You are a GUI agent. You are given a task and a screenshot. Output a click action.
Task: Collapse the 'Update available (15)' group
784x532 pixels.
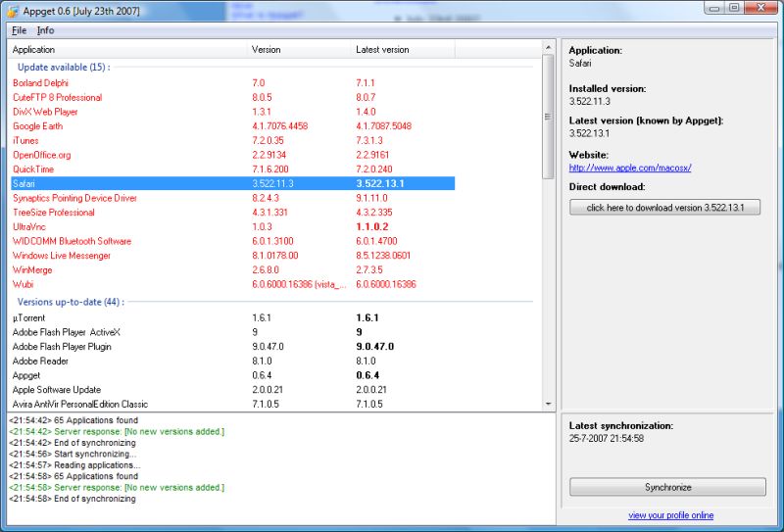(64, 67)
